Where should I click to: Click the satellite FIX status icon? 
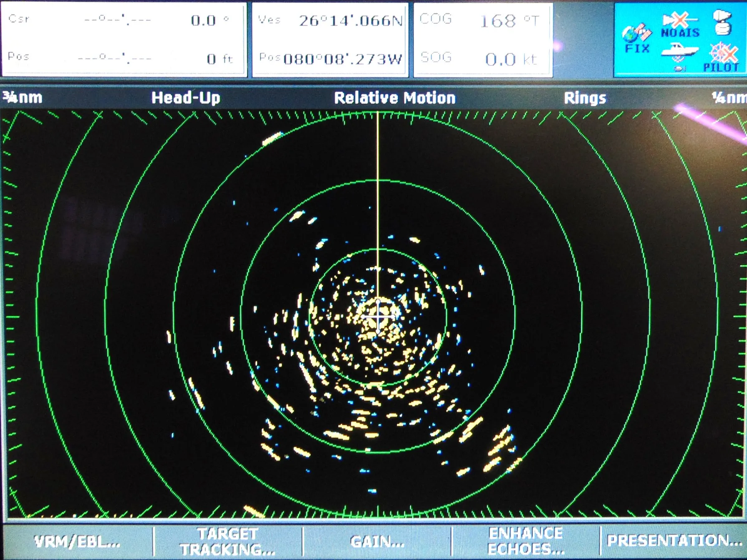click(637, 38)
